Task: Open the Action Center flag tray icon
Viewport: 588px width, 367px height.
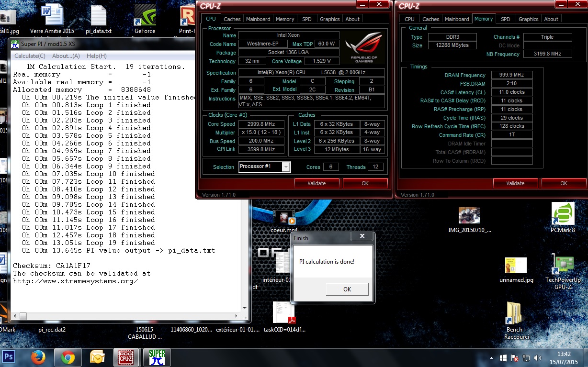Action: 515,358
